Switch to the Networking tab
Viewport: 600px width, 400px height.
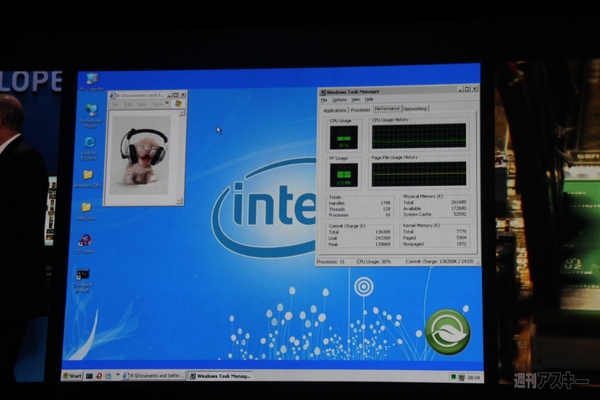coord(416,109)
